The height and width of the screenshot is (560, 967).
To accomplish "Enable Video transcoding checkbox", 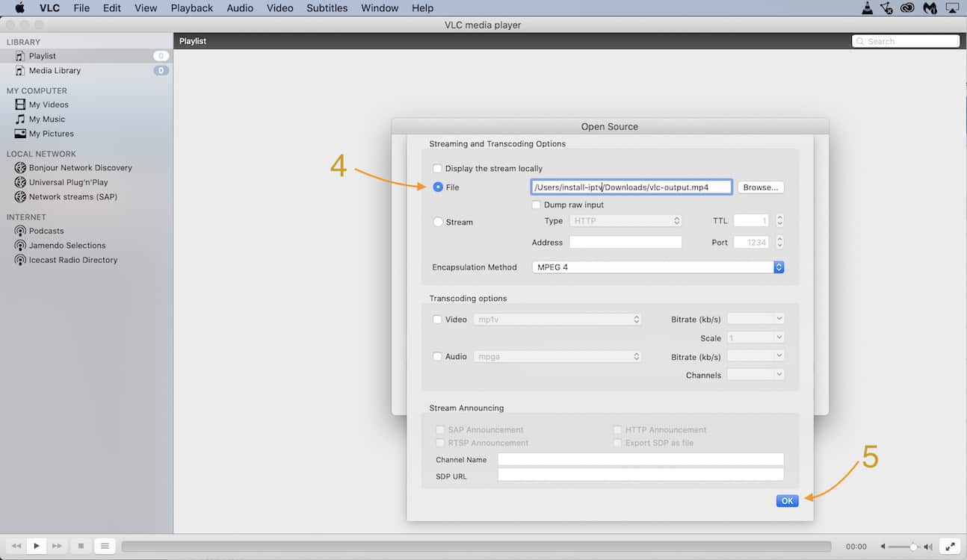I will click(x=438, y=320).
